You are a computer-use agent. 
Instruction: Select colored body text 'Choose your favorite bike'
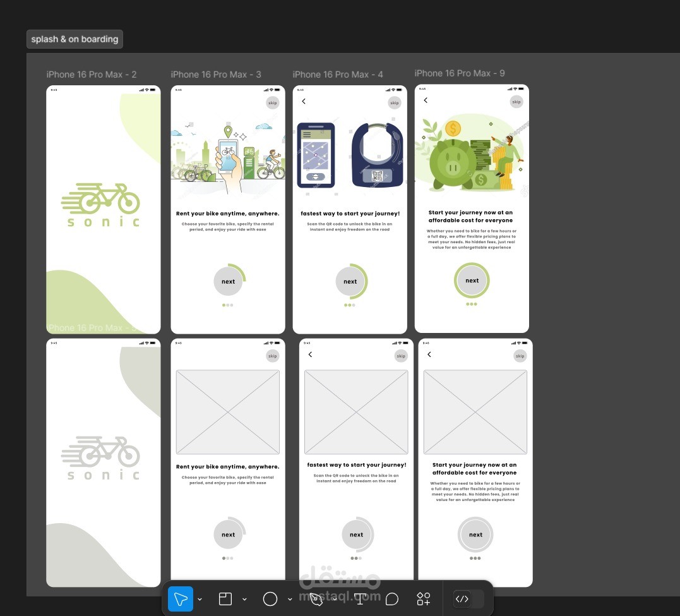click(x=228, y=227)
